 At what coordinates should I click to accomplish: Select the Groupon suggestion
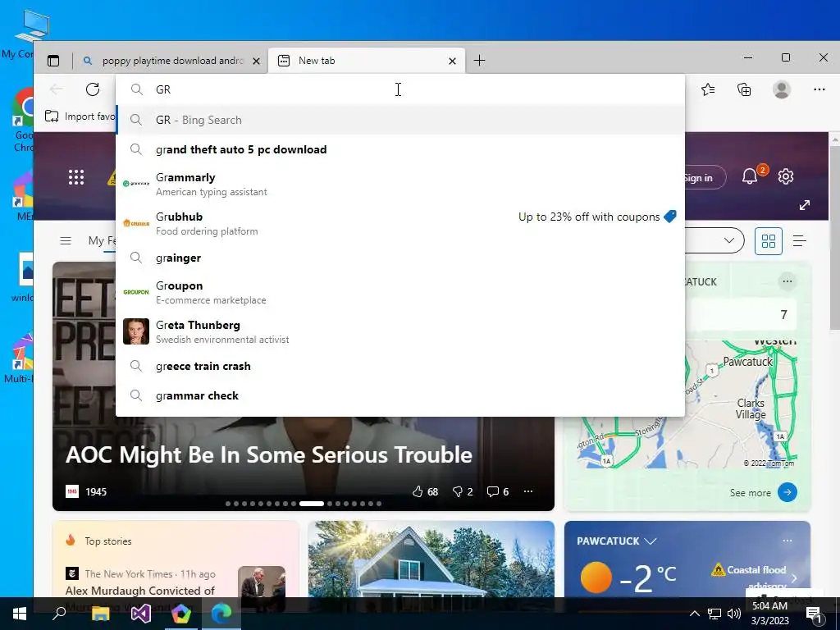[399, 292]
